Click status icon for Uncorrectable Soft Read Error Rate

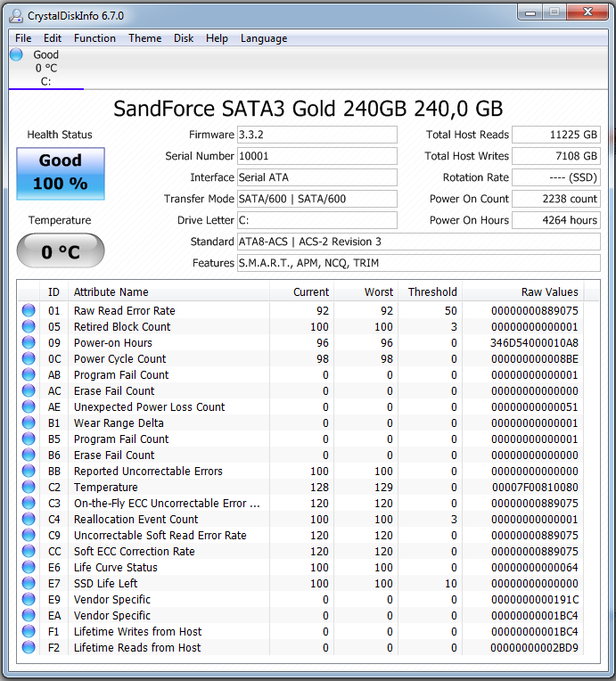click(29, 535)
